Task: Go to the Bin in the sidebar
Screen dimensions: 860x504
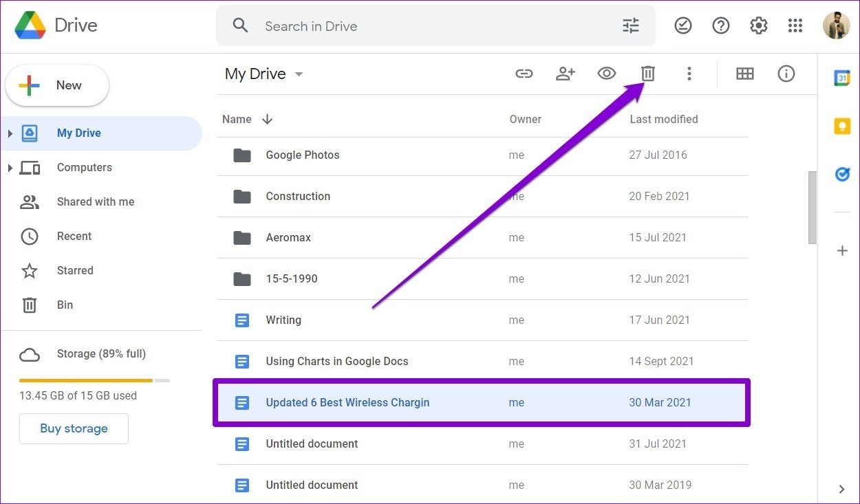Action: click(x=65, y=305)
